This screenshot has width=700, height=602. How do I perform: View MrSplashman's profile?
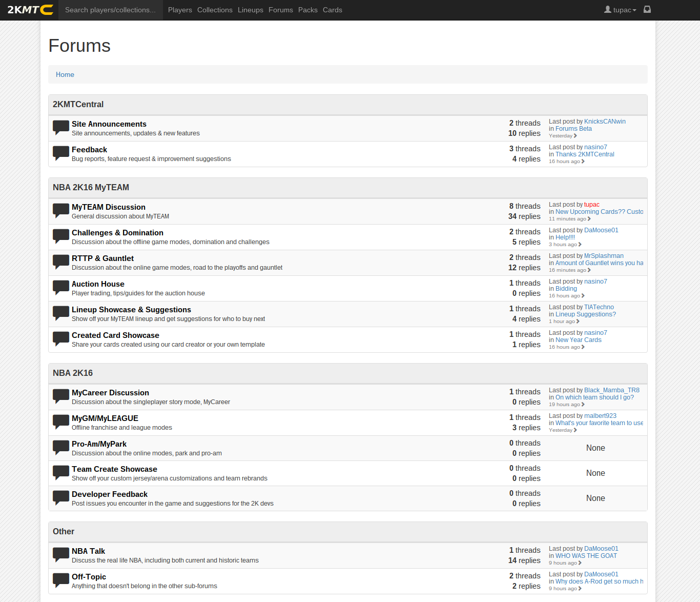pos(604,256)
